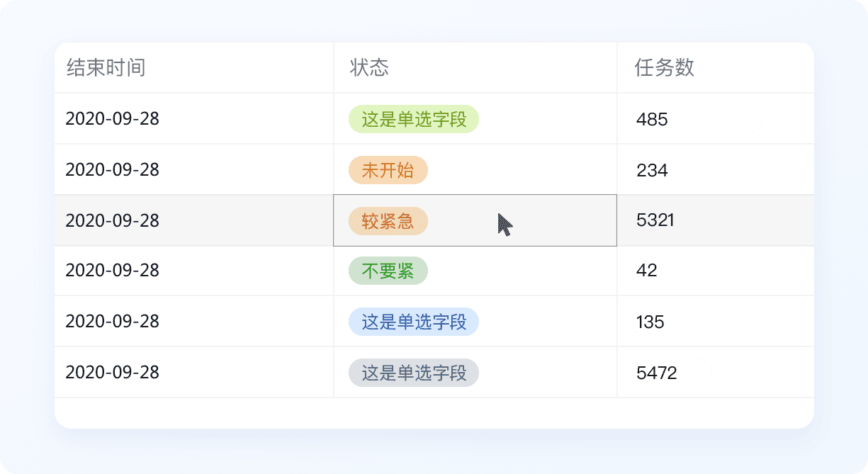Select the 较紧急 status tag

coord(388,221)
